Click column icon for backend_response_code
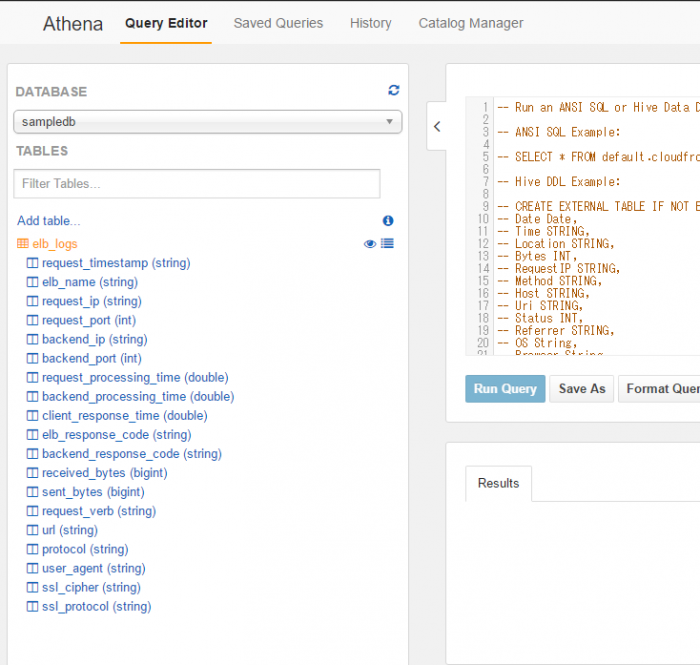Viewport: 700px width, 665px height. 32,454
